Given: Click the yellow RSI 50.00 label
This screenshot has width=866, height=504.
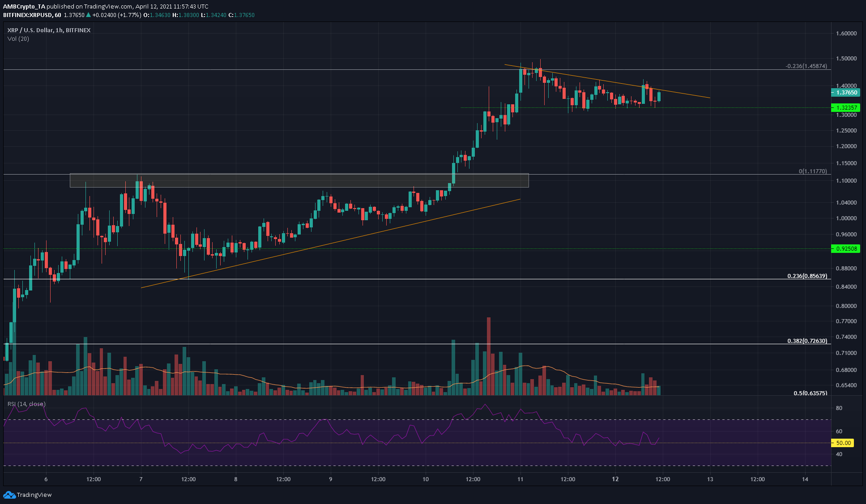Looking at the screenshot, I should [x=842, y=443].
